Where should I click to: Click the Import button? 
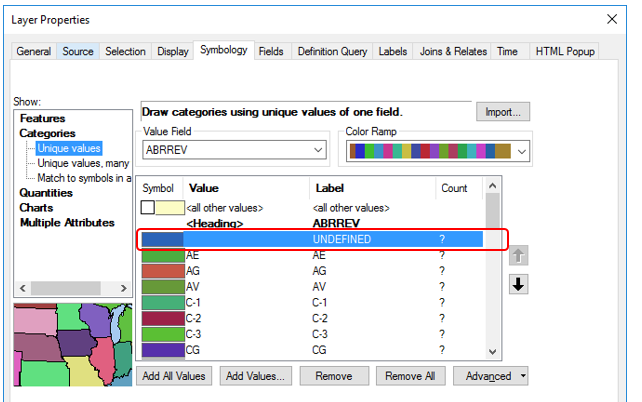coord(502,112)
